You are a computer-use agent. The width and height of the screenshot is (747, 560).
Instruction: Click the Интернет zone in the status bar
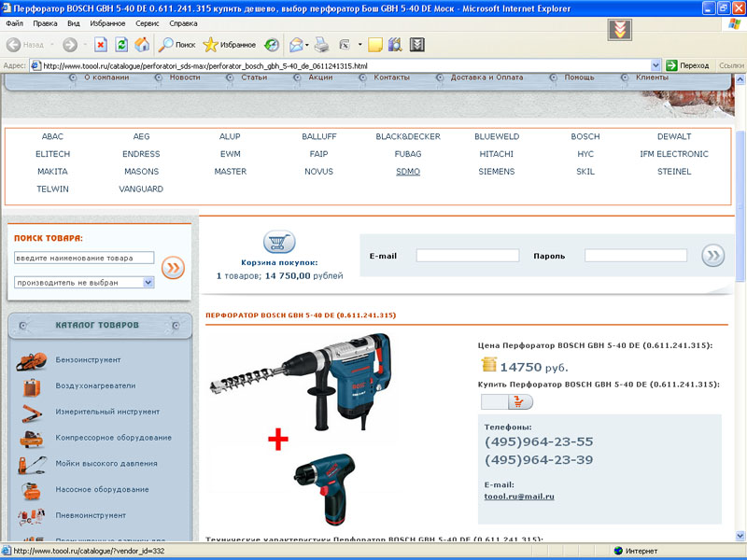click(636, 551)
